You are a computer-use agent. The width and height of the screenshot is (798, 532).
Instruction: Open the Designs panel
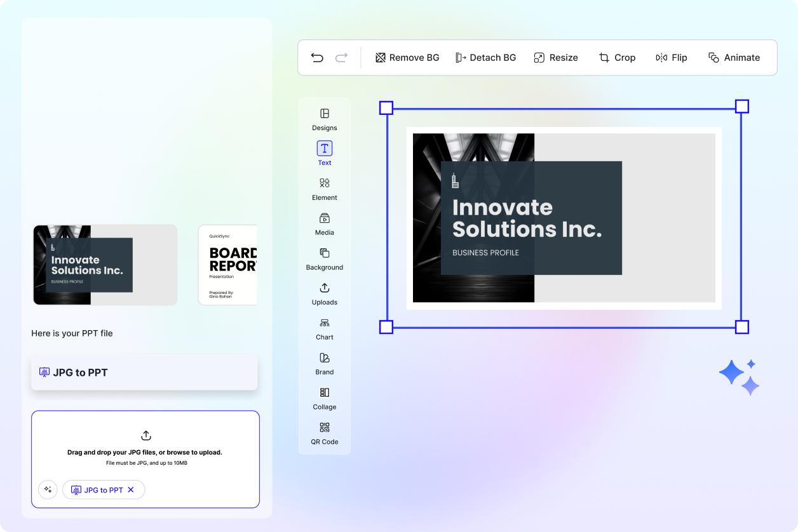324,121
